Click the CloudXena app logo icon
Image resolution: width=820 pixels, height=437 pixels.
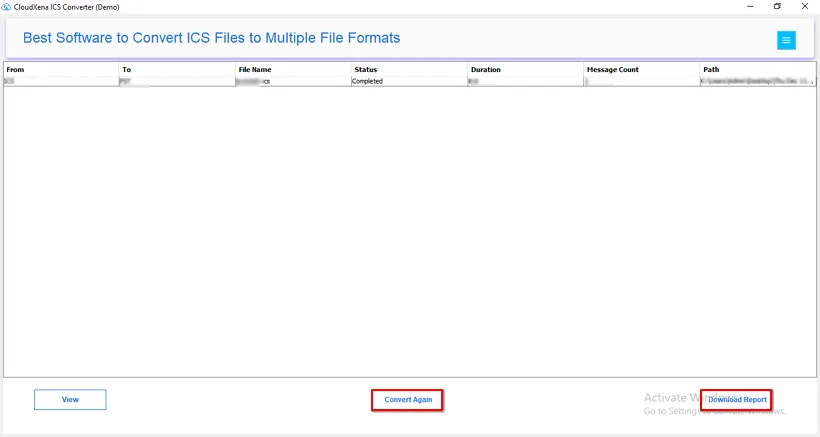[x=6, y=7]
